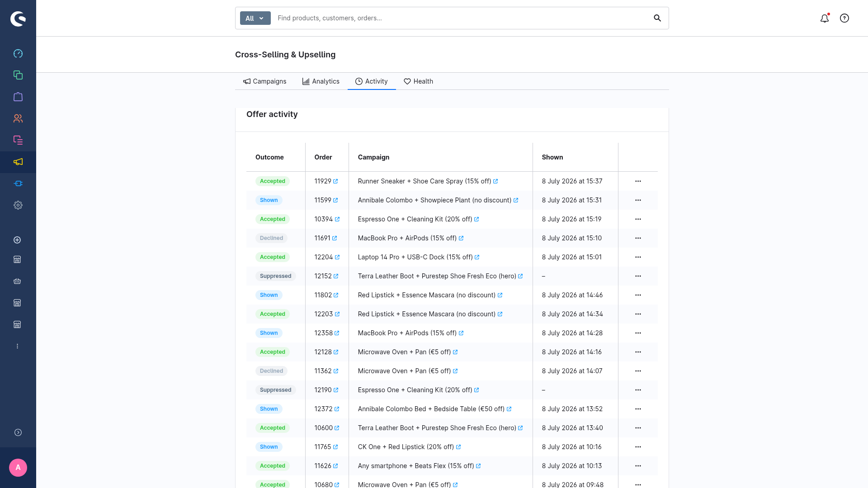This screenshot has height=488, width=868.
Task: Open external link for order 12204
Action: click(337, 257)
